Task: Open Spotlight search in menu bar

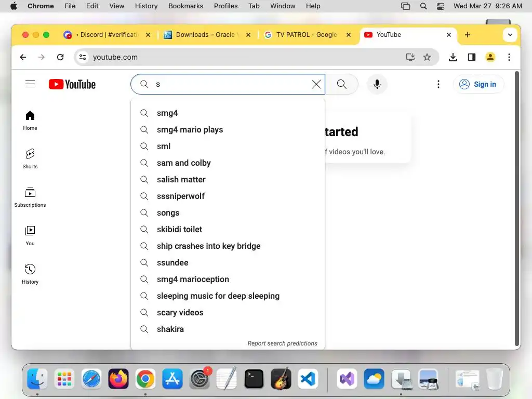Action: click(423, 6)
